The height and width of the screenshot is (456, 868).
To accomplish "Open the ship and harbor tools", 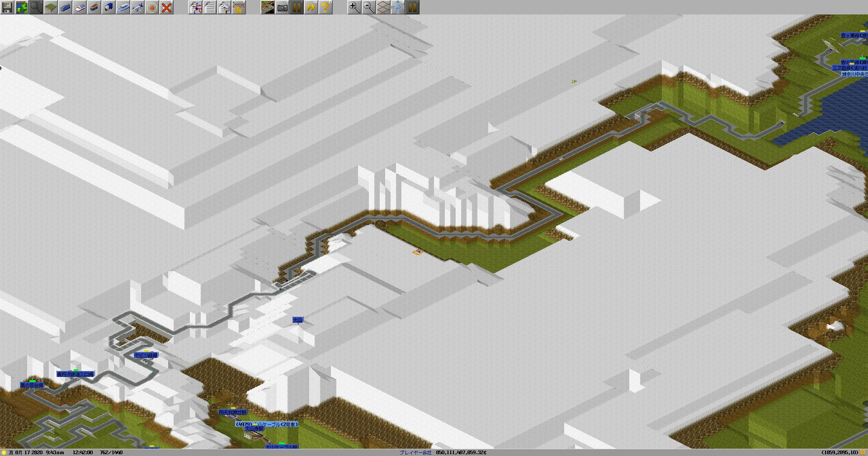I will pyautogui.click(x=123, y=7).
